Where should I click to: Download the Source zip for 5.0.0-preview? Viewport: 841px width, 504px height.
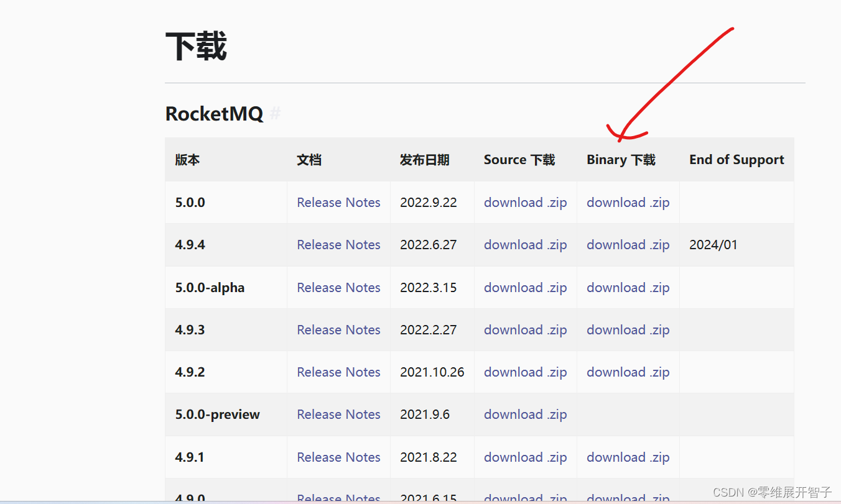525,414
